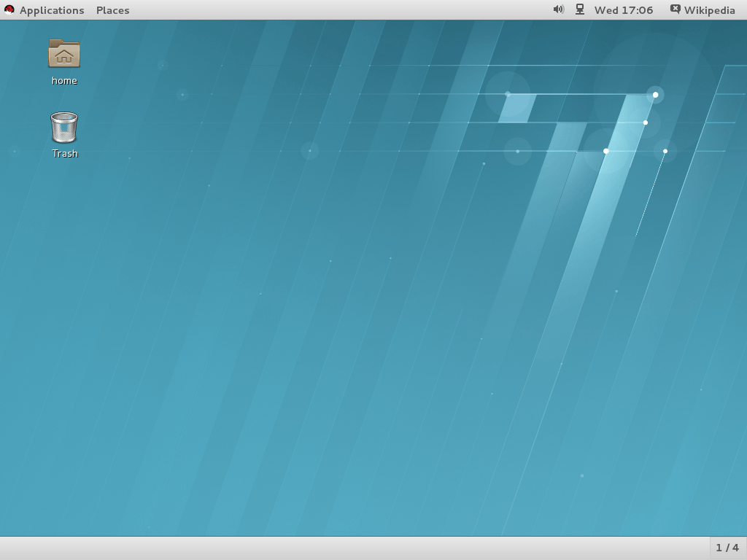Open the 1 / 4 workspace switcher

[727, 548]
